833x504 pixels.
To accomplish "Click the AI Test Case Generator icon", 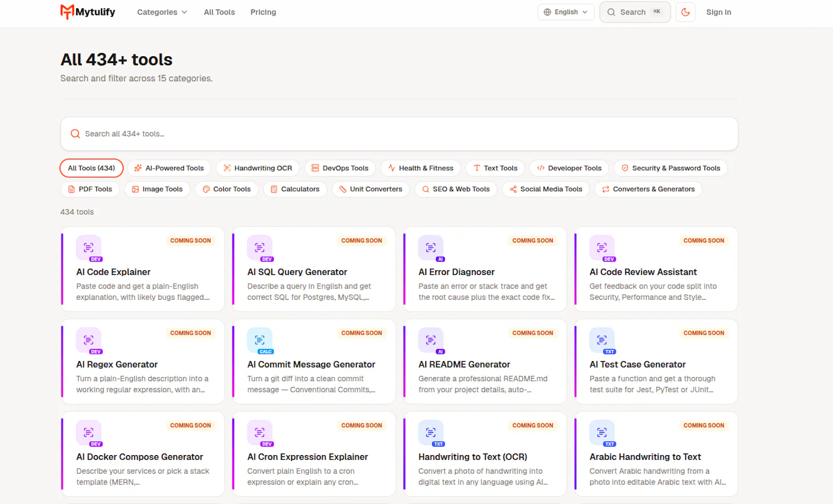I will tap(602, 340).
